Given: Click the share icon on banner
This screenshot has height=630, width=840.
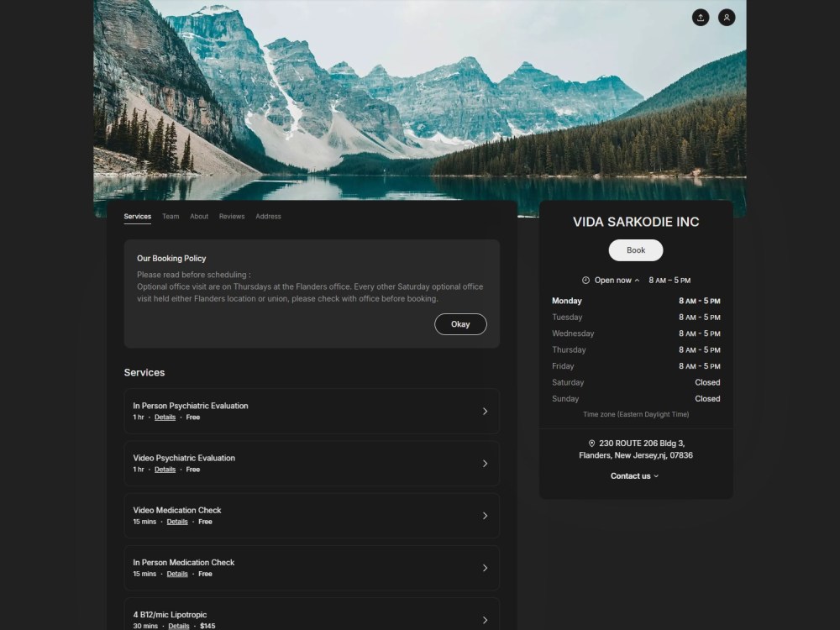Looking at the screenshot, I should [x=701, y=18].
